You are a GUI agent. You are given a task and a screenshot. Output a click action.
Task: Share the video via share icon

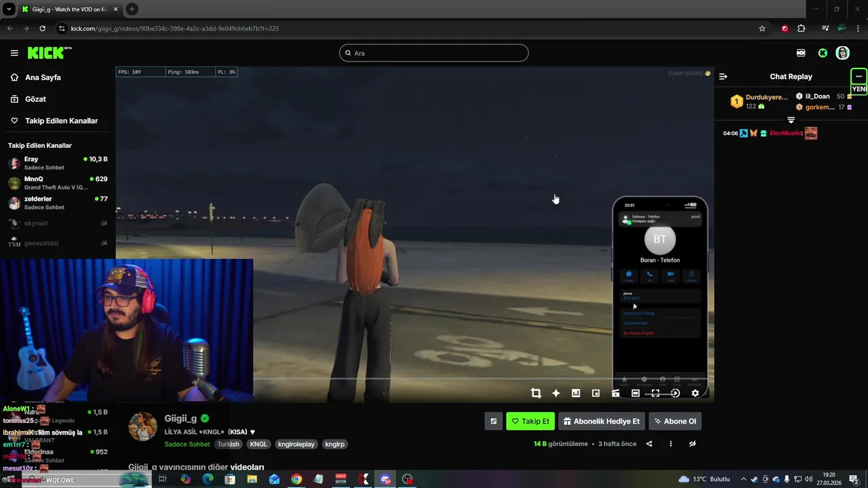pos(649,444)
